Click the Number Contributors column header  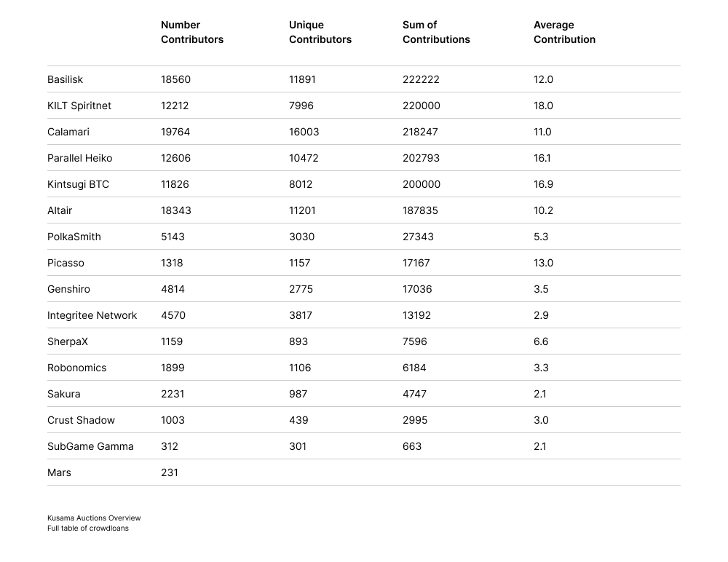tap(191, 32)
